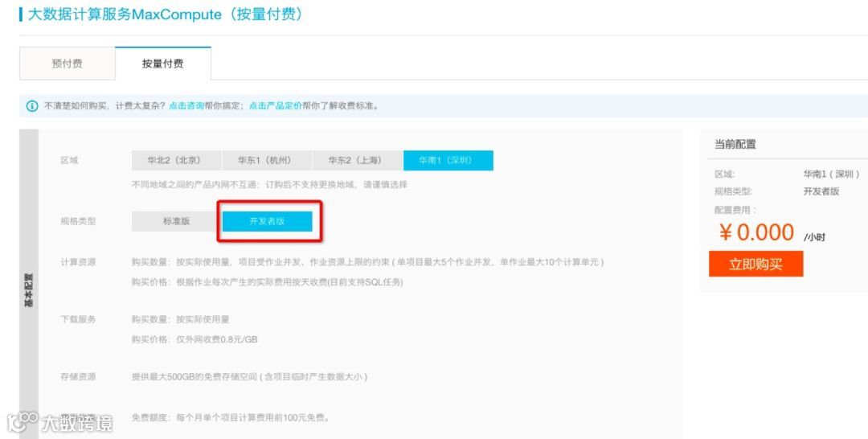Select the 开发者版 spec type
Screen dimensions: 868x439
(x=268, y=221)
